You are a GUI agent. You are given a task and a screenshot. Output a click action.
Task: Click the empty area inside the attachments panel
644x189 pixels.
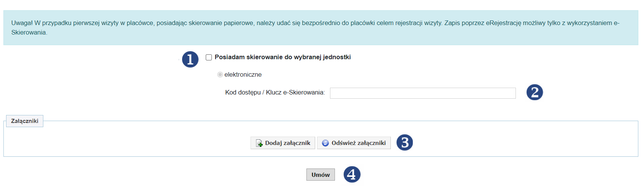tap(125, 142)
